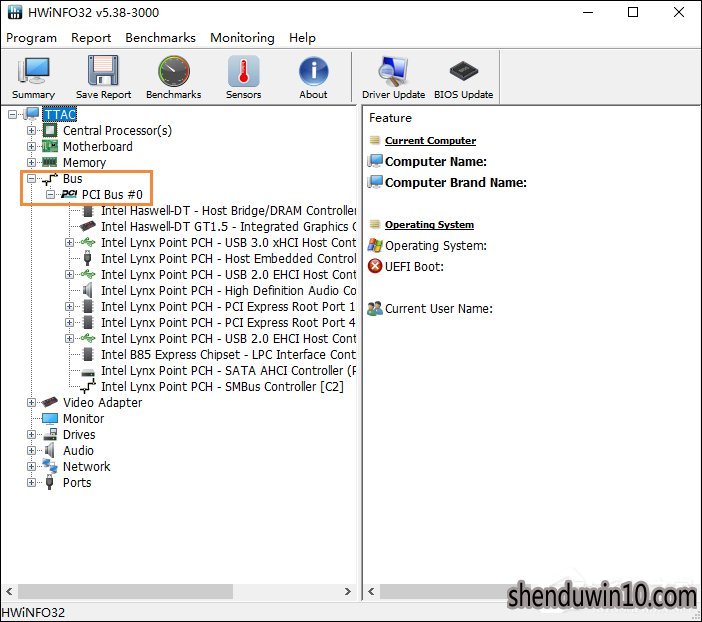Select the Host Embedded Controller row
702x622 pixels.
229,258
